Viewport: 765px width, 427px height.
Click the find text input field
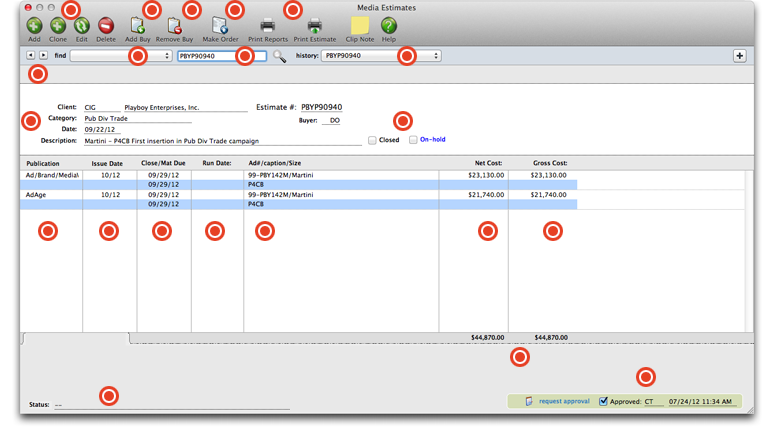(221, 56)
